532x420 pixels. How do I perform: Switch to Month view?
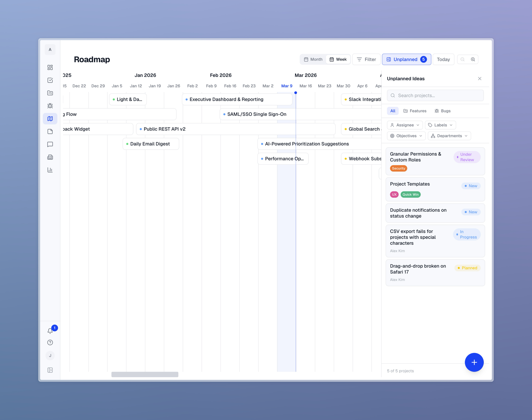click(x=313, y=59)
